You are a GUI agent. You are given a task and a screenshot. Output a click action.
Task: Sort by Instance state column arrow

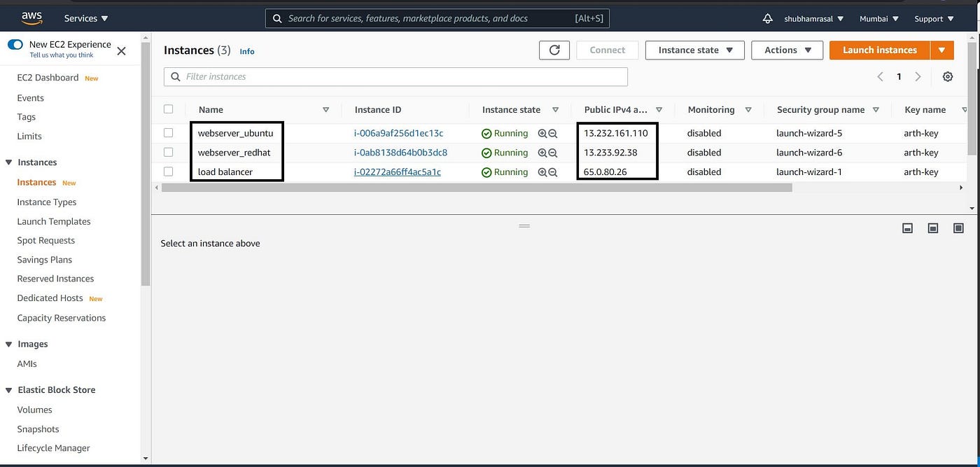(x=556, y=110)
